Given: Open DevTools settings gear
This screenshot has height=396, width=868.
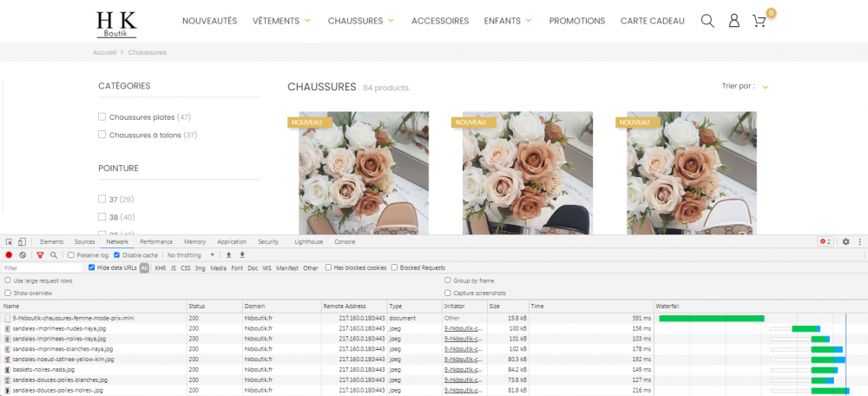Looking at the screenshot, I should point(845,241).
